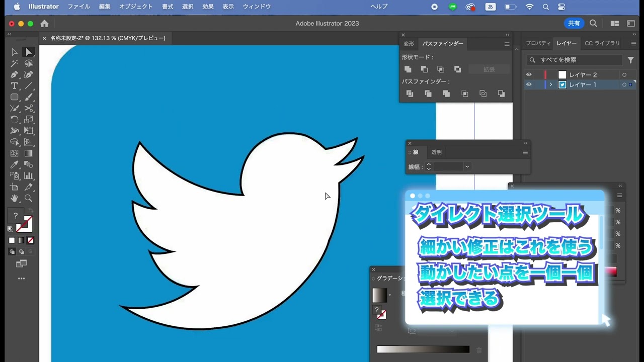Open the オブジェクト menu

tap(136, 7)
